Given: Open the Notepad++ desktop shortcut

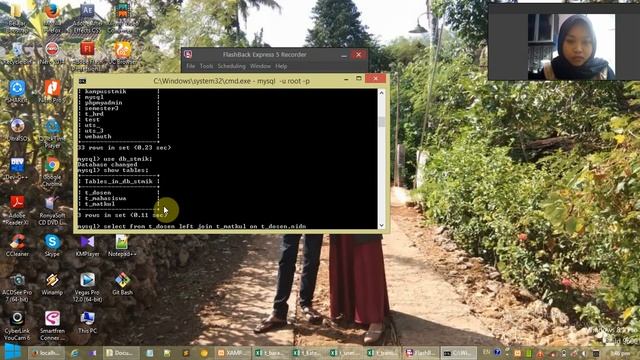Looking at the screenshot, I should point(122,245).
